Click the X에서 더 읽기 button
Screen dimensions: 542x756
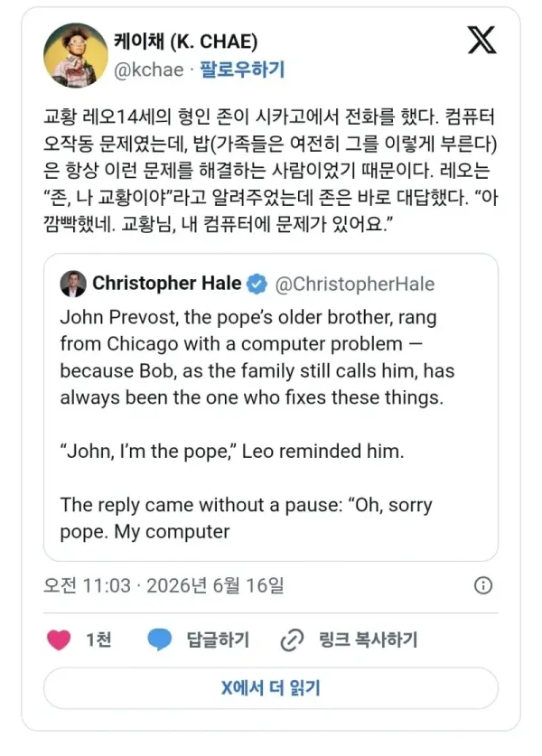tap(270, 688)
